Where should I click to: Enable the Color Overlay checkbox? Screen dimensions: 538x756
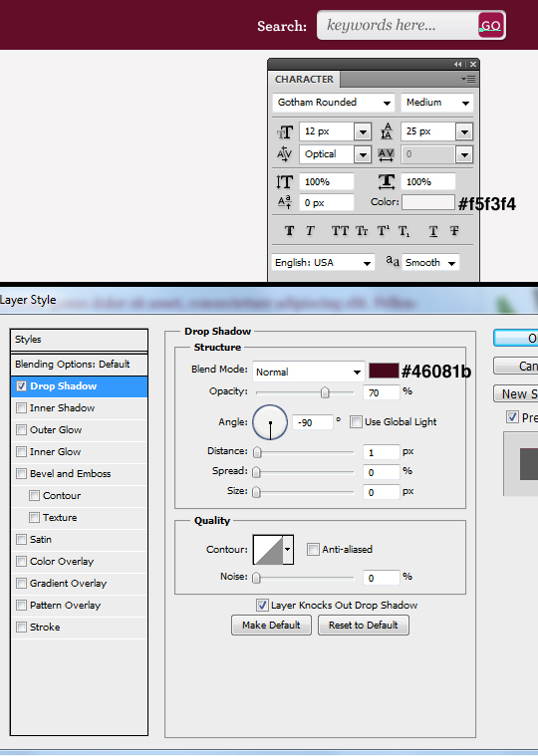point(21,561)
